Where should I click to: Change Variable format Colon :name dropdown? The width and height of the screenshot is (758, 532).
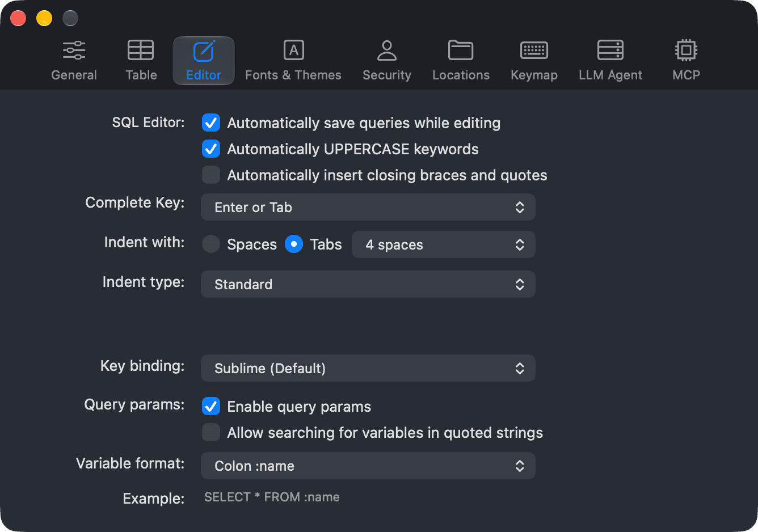click(x=368, y=466)
